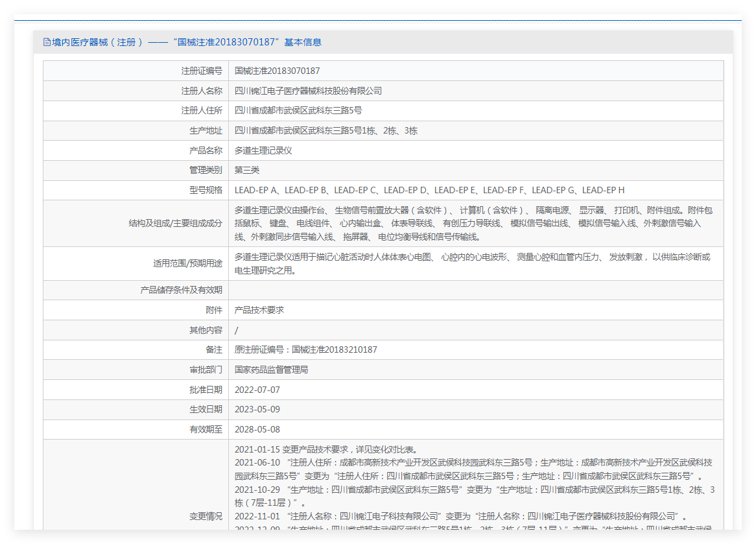
Task: Click the 生效日期 label
Action: 206,409
